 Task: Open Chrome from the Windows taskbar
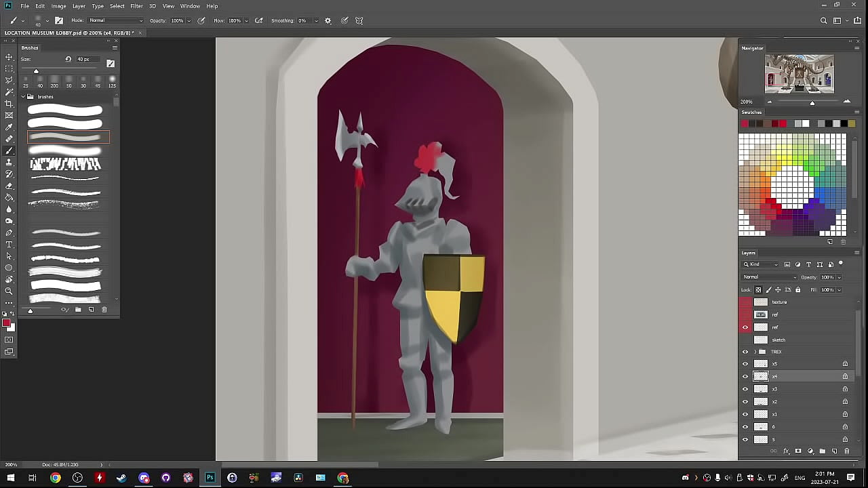coord(56,478)
